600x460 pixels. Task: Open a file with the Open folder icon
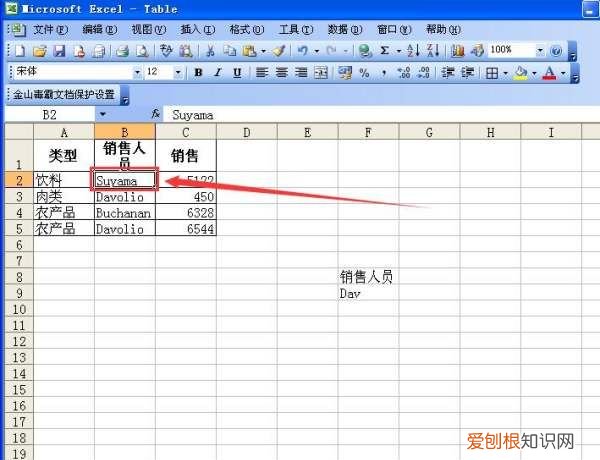click(40, 51)
